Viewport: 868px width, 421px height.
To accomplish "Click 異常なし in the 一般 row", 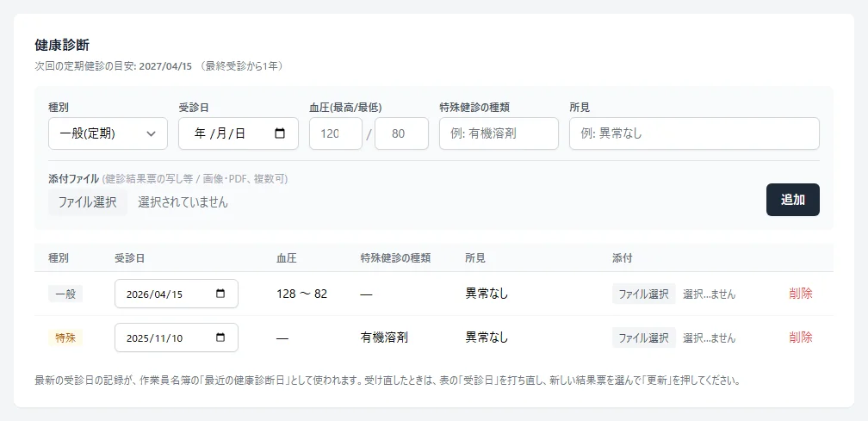I will pyautogui.click(x=487, y=294).
